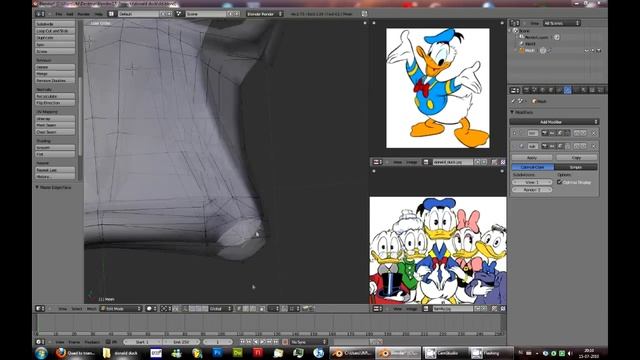The image size is (640, 360).
Task: Move the Subsurf modifier up in stack
Action: [x=577, y=146]
